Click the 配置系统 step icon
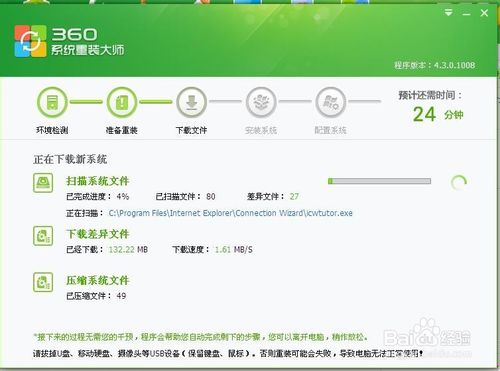The width and height of the screenshot is (500, 371). 331,102
